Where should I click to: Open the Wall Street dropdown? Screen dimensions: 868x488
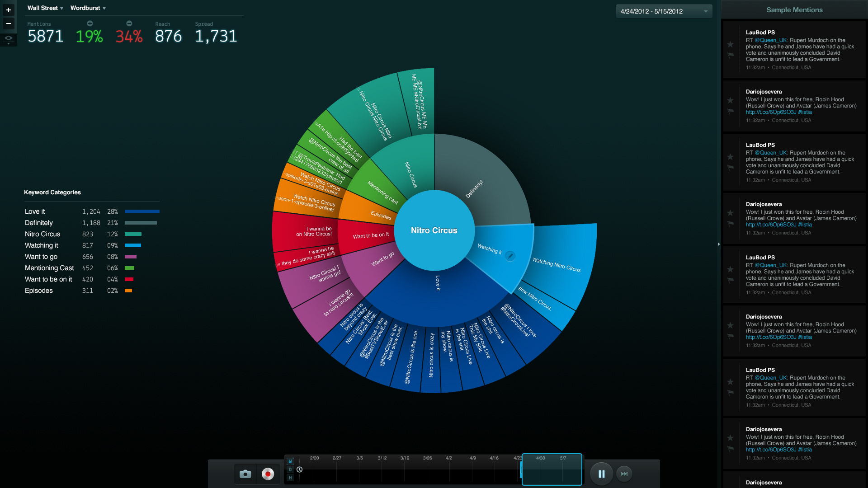click(x=45, y=8)
